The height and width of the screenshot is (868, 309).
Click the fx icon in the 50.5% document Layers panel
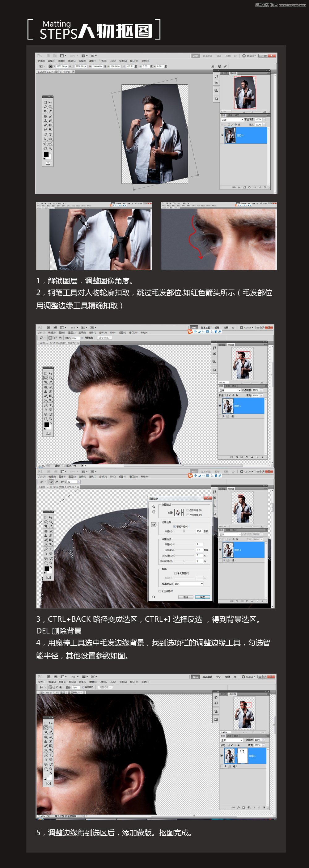point(237,457)
